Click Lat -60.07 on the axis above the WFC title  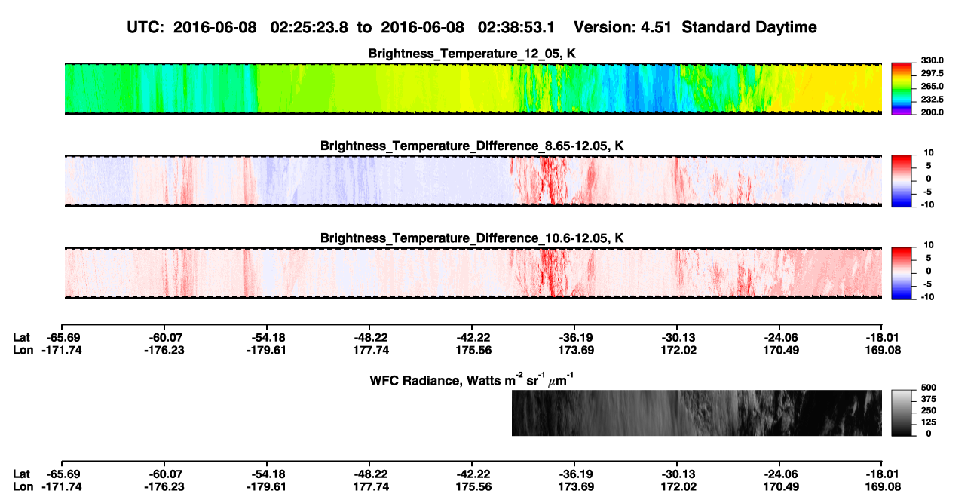[x=166, y=337]
